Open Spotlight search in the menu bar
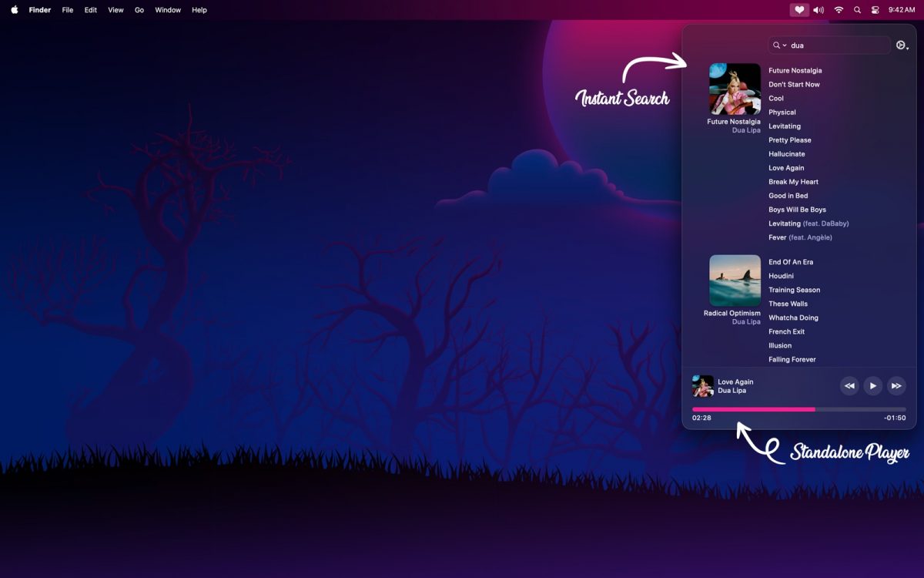The height and width of the screenshot is (578, 924). pos(857,10)
